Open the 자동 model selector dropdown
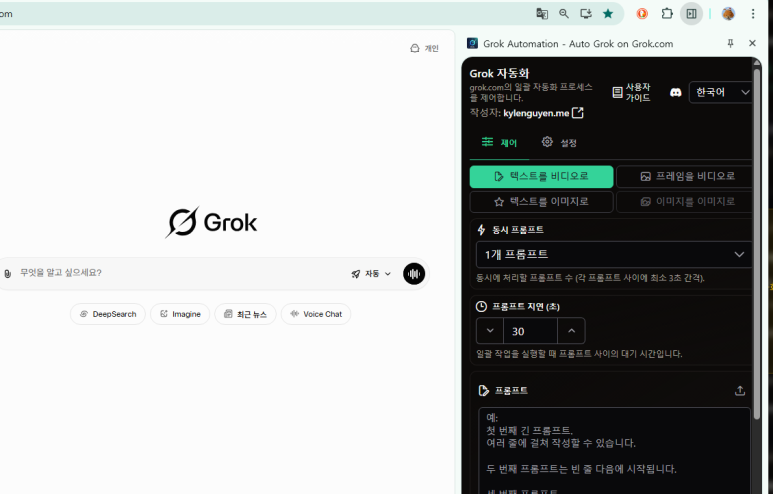Screen dimensions: 773x494 371,274
